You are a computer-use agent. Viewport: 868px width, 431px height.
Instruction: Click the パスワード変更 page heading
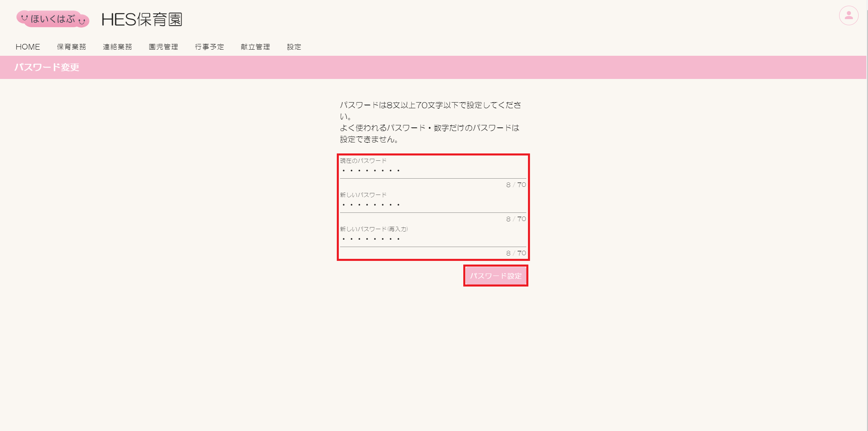click(x=47, y=67)
